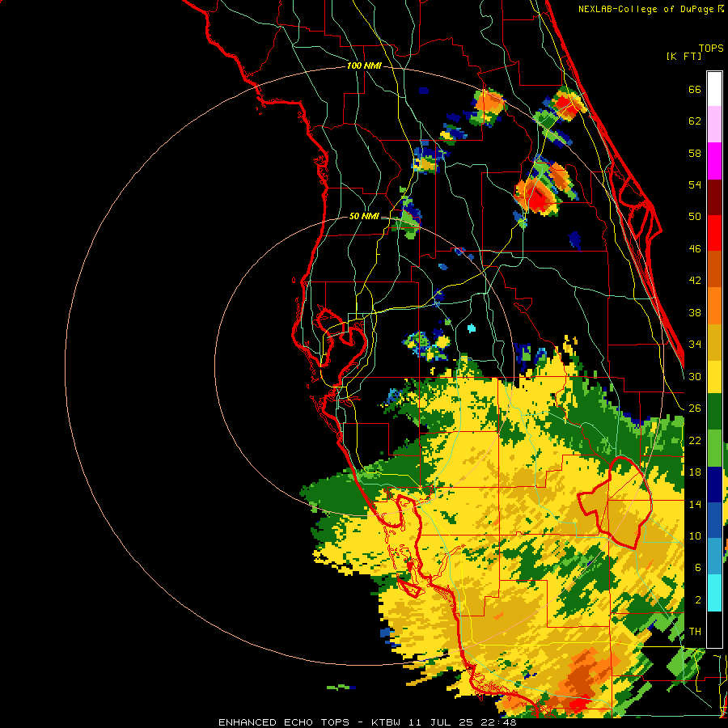This screenshot has height=728, width=728.
Task: Click the "TOPS" legend heading
Action: (x=711, y=48)
